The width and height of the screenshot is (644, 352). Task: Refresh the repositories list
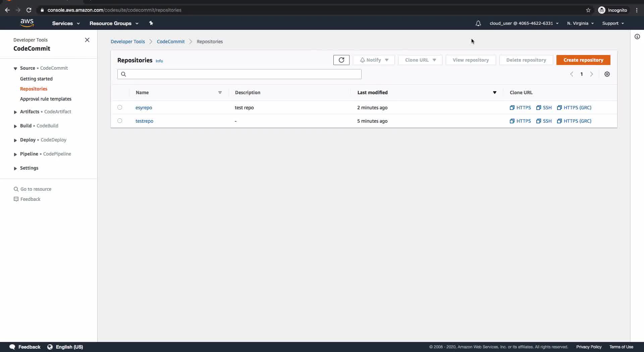(341, 60)
